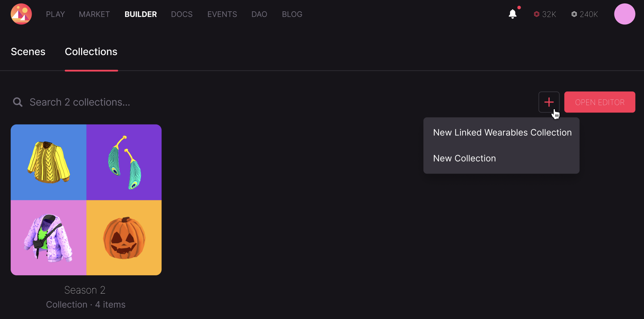Click the white MANA balance 240K
This screenshot has height=319, width=644.
pos(585,14)
